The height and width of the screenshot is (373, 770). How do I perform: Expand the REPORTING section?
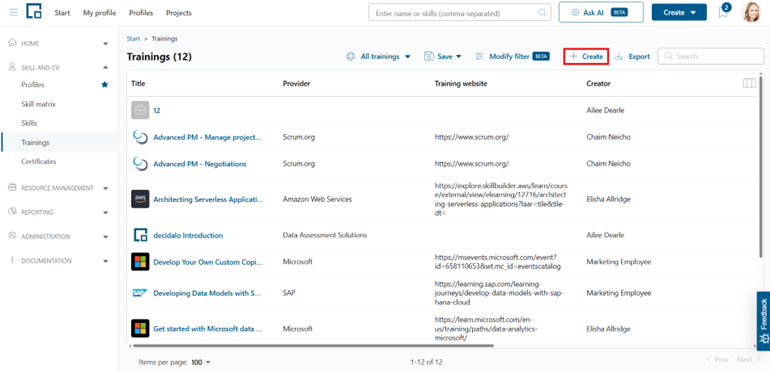click(x=106, y=213)
